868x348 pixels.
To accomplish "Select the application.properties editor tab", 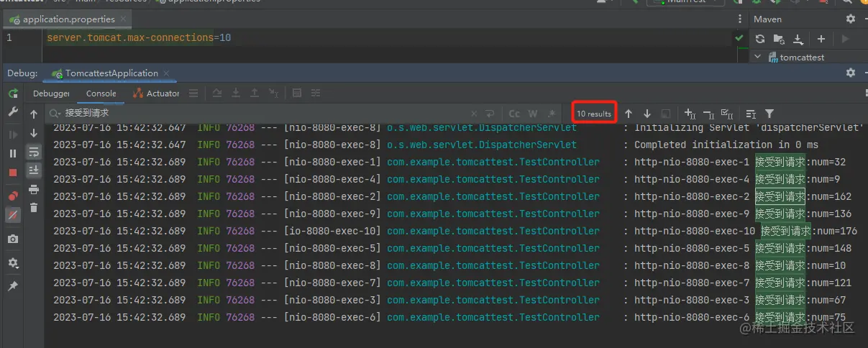I will pos(68,19).
